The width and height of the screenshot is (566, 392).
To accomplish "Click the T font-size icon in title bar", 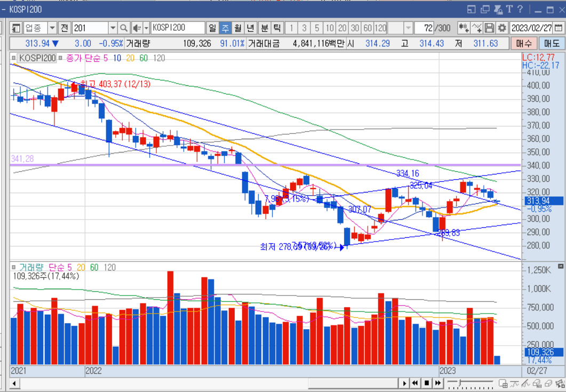I will 509,9.
